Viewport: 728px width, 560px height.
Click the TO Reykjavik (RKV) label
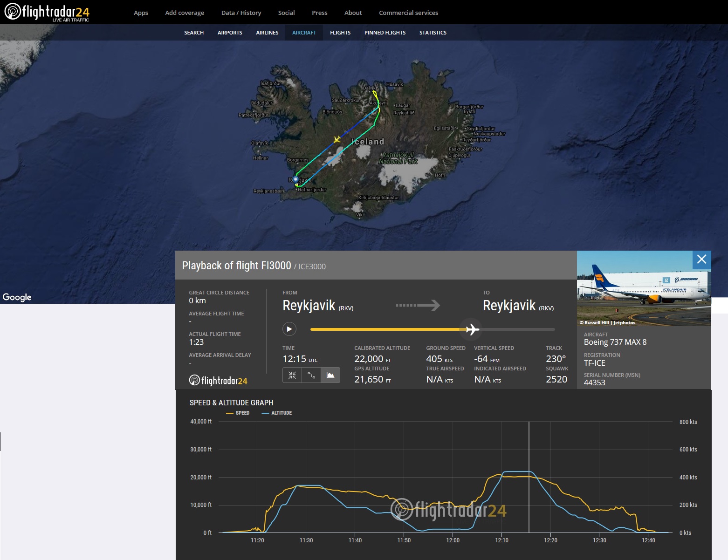(x=518, y=306)
